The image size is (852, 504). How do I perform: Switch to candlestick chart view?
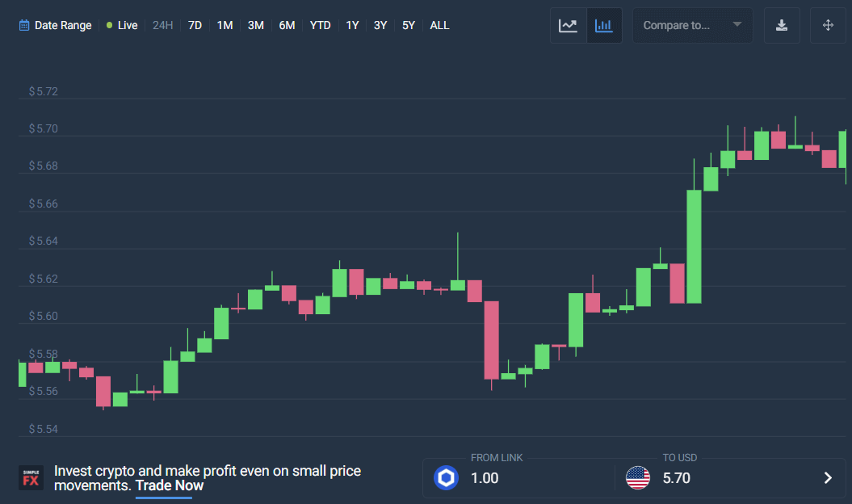coord(604,26)
